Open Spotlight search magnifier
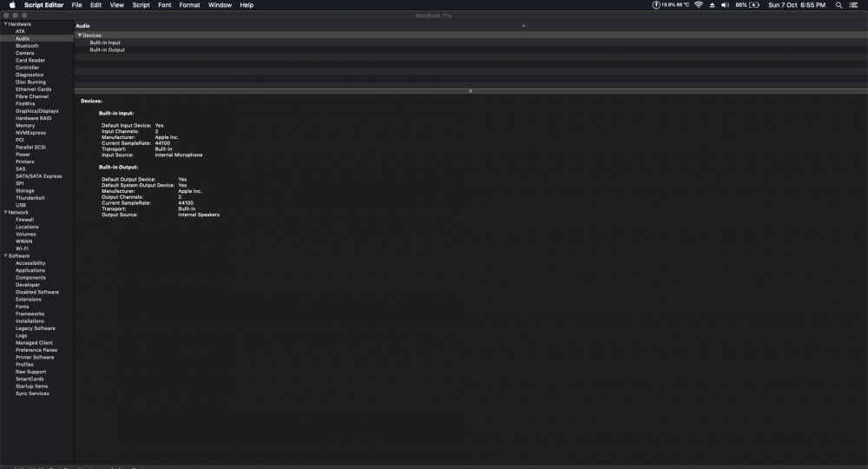This screenshot has width=868, height=469. click(x=838, y=5)
